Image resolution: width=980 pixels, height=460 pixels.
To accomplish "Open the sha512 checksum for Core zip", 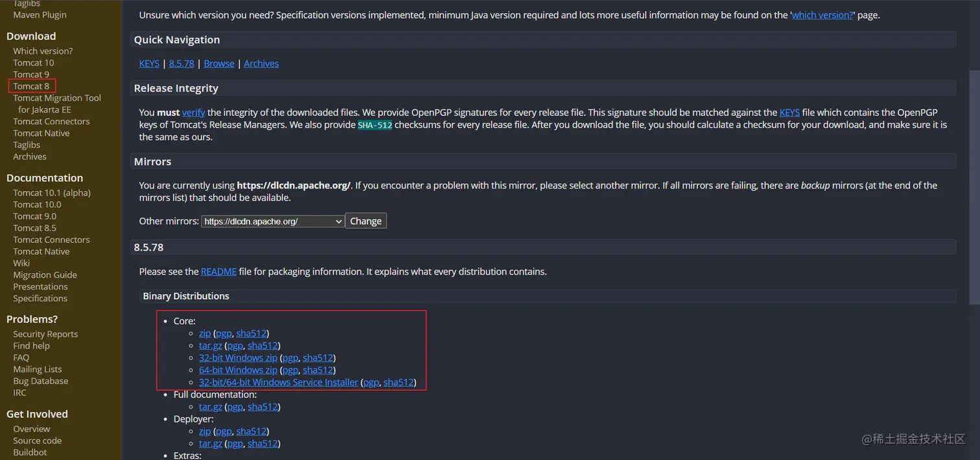I will click(x=251, y=333).
